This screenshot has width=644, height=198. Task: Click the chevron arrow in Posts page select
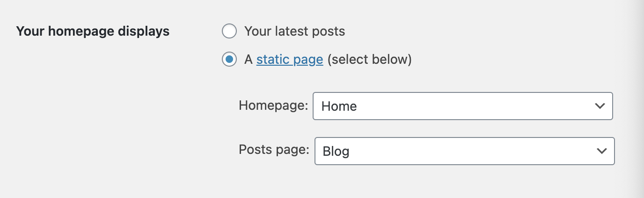(601, 151)
